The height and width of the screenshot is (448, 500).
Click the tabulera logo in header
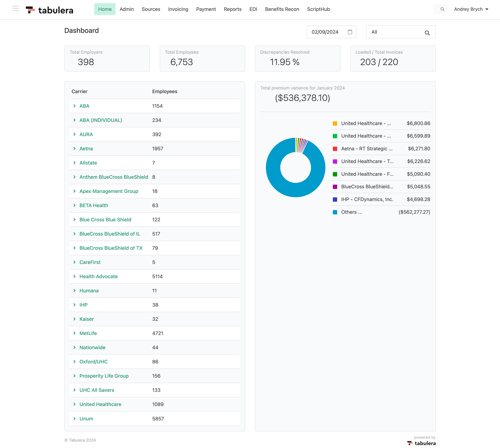[x=50, y=10]
